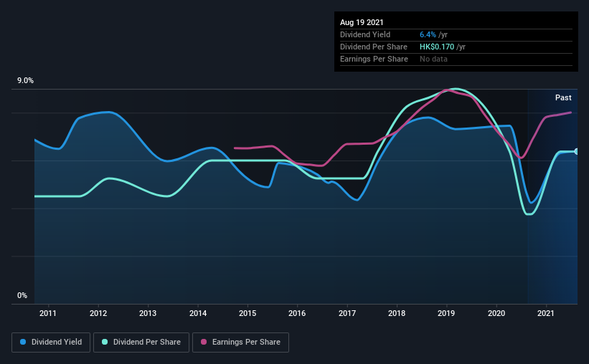The image size is (589, 364).
Task: Toggle the Dividend Per Share legend button
Action: pyautogui.click(x=141, y=343)
